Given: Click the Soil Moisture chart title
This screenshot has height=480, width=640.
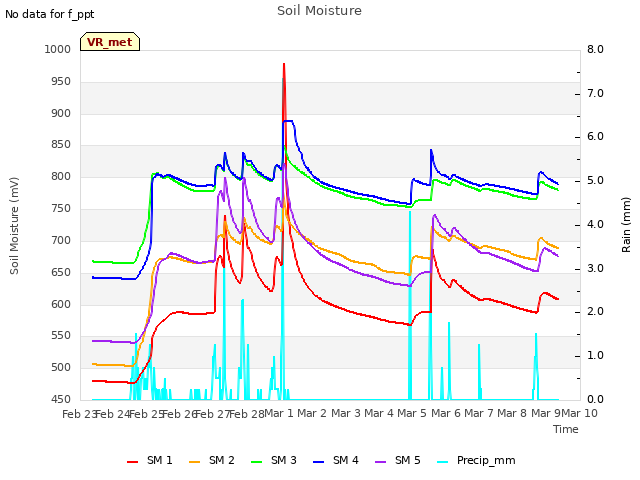Looking at the screenshot, I should tap(319, 11).
